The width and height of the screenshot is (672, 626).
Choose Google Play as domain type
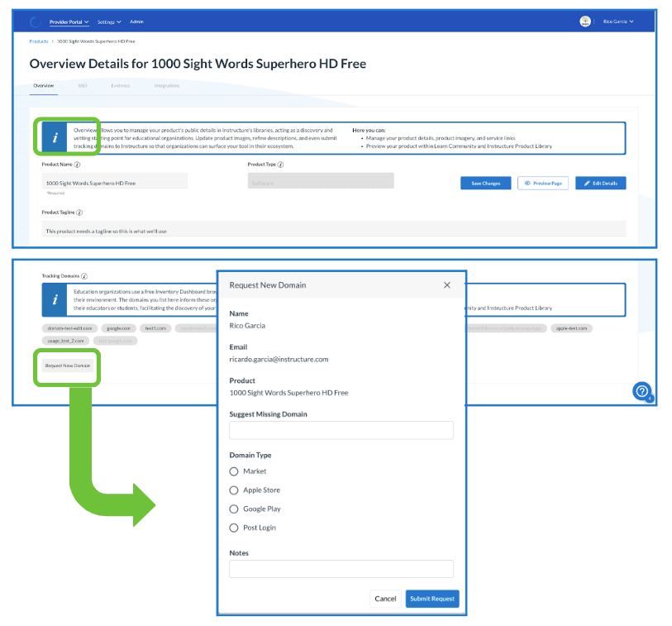click(x=234, y=509)
